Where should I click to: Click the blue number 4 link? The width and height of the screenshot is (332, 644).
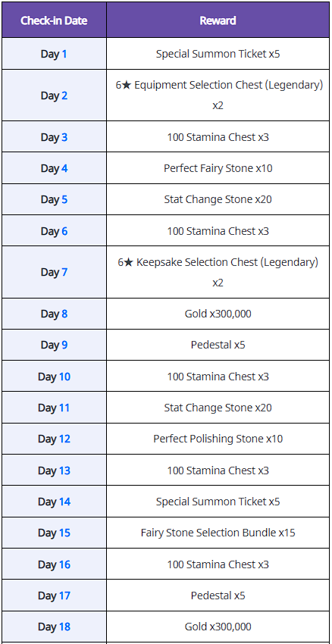pyautogui.click(x=64, y=168)
